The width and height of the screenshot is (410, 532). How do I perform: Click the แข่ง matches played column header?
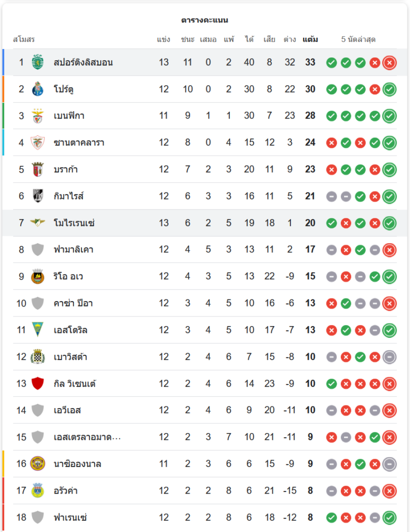click(164, 39)
